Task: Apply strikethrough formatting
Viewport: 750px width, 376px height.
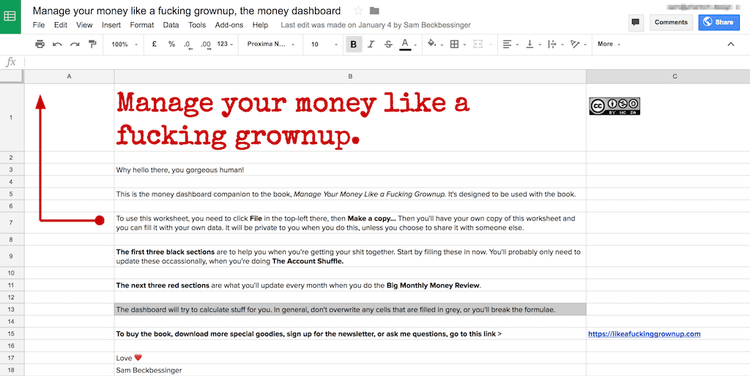Action: 388,44
